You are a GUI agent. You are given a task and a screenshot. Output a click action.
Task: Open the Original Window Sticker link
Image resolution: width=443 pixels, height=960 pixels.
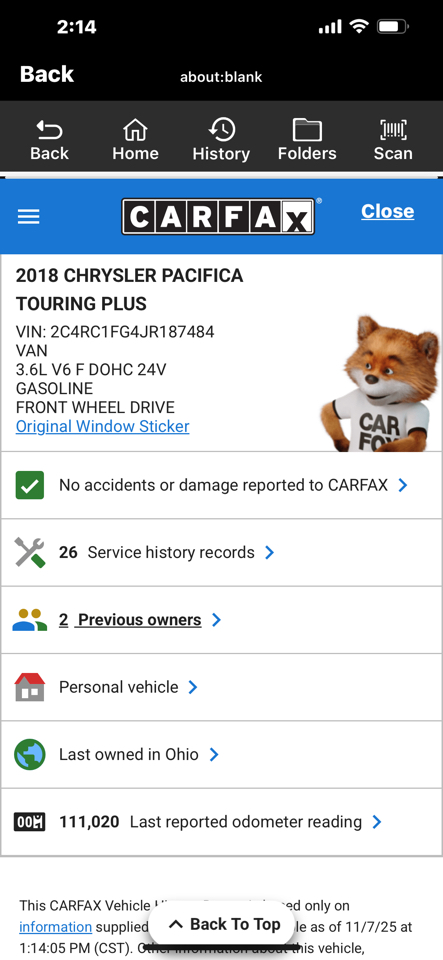click(x=103, y=426)
